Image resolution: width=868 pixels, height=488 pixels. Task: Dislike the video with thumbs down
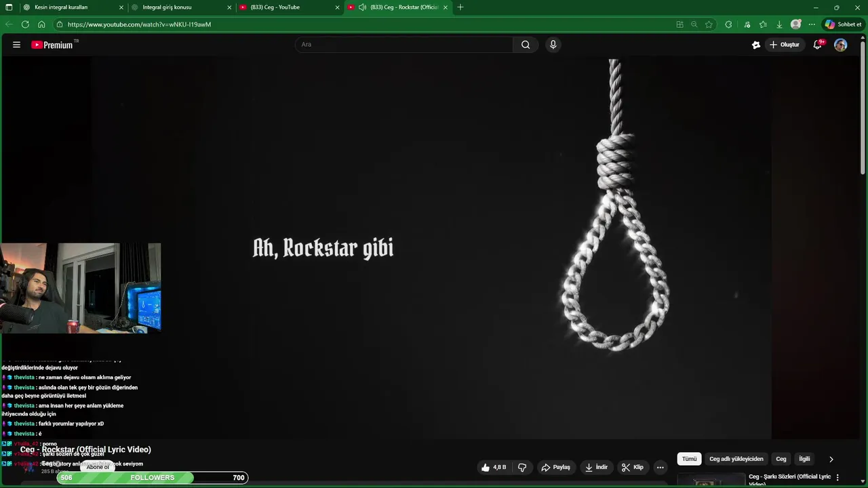pyautogui.click(x=522, y=467)
